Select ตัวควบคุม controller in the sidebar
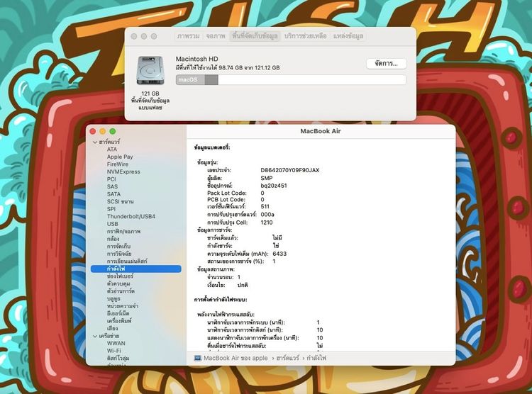Viewport: 532px width, 394px height. coord(118,283)
